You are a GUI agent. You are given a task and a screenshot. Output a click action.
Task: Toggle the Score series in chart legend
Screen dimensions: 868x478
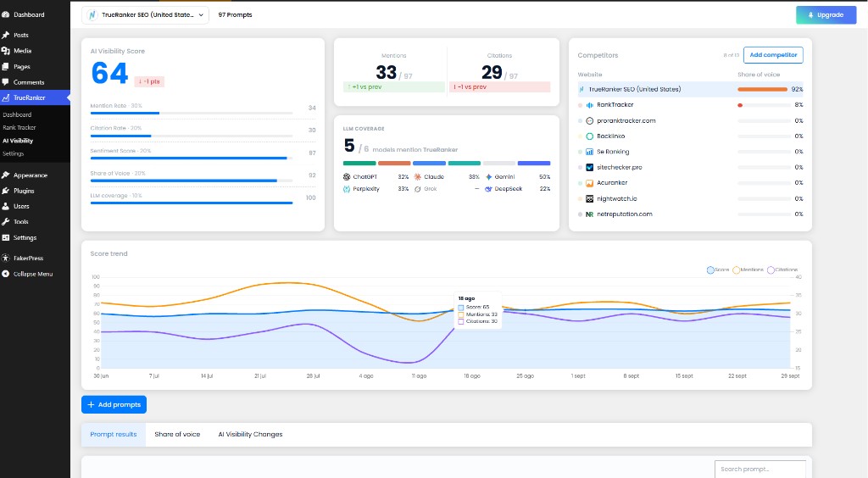click(718, 270)
